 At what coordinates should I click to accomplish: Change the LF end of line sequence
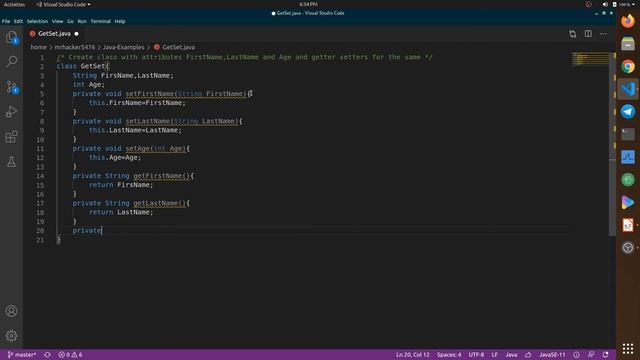tap(494, 355)
